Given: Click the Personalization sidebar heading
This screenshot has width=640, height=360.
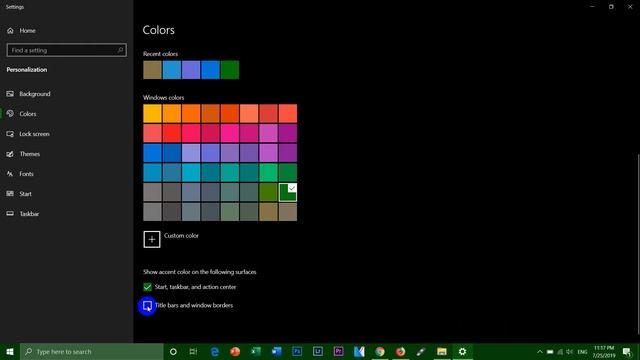Looking at the screenshot, I should coord(27,70).
